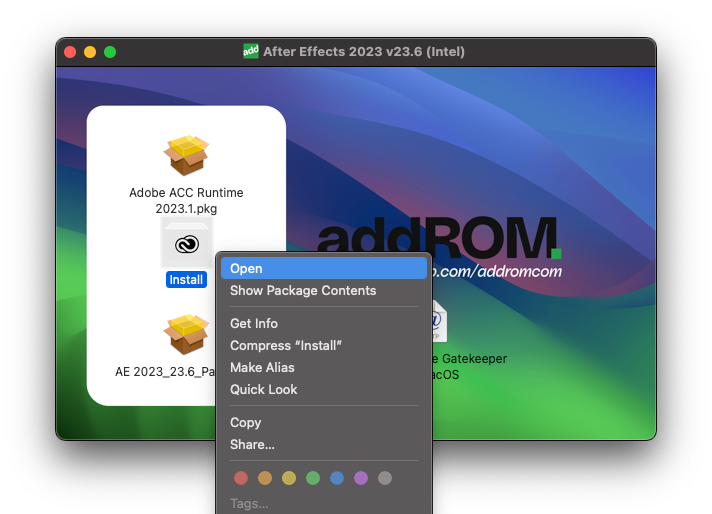Viewport: 712px width, 514px height.
Task: Open the Share... submenu entry
Action: 324,445
